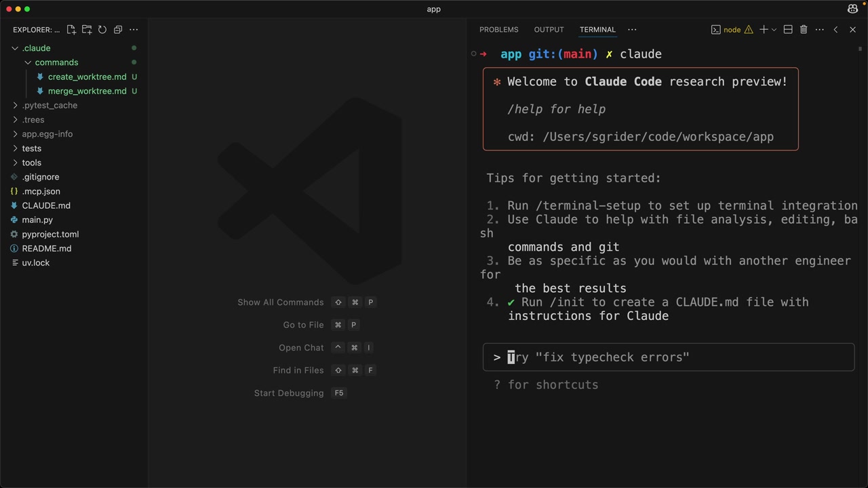Expand the app.egg-info folder

tap(15, 134)
